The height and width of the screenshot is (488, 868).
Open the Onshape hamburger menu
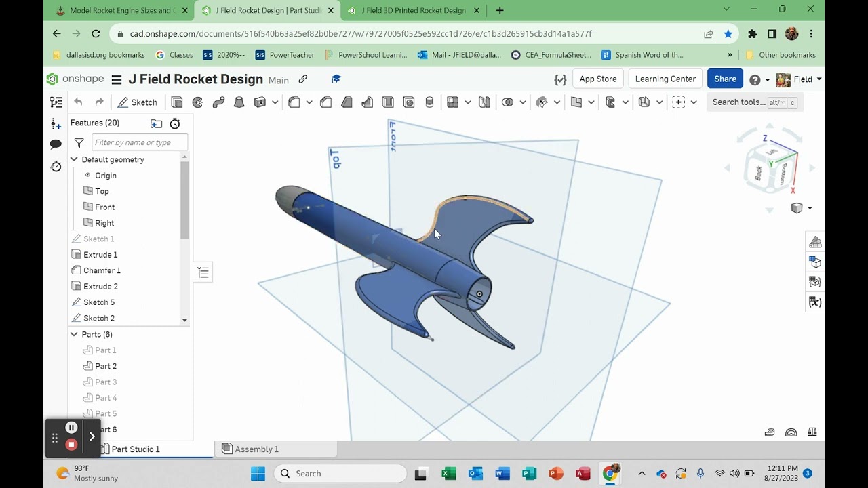pyautogui.click(x=117, y=79)
